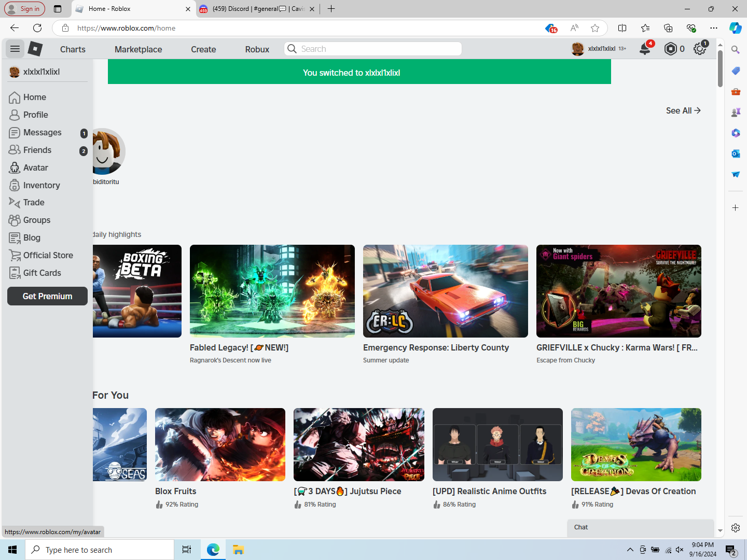
Task: Click the Roblox search field
Action: coord(372,49)
